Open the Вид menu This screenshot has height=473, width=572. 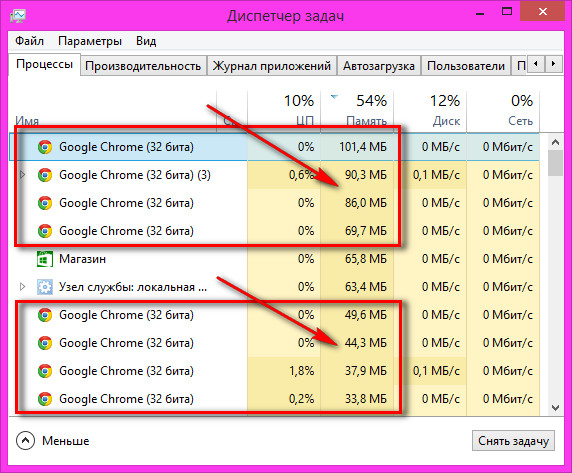[146, 41]
